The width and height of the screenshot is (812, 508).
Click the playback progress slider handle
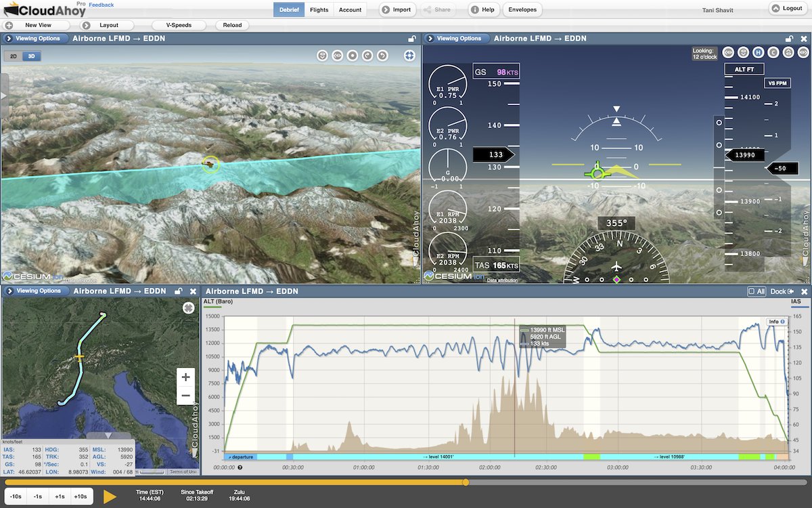point(466,482)
